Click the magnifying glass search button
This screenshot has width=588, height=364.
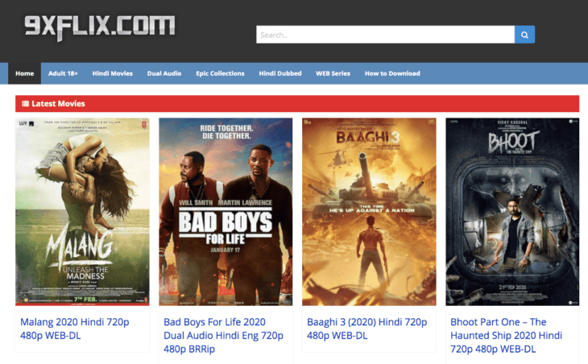(524, 35)
